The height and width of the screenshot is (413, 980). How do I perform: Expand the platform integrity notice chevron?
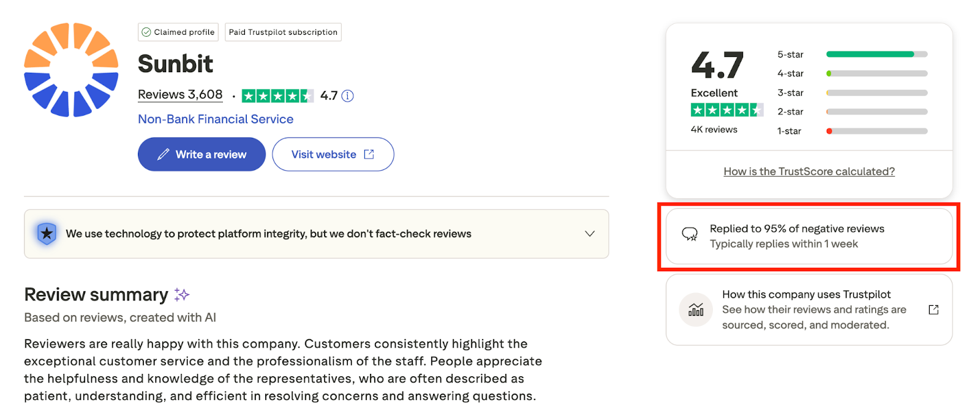click(x=590, y=234)
